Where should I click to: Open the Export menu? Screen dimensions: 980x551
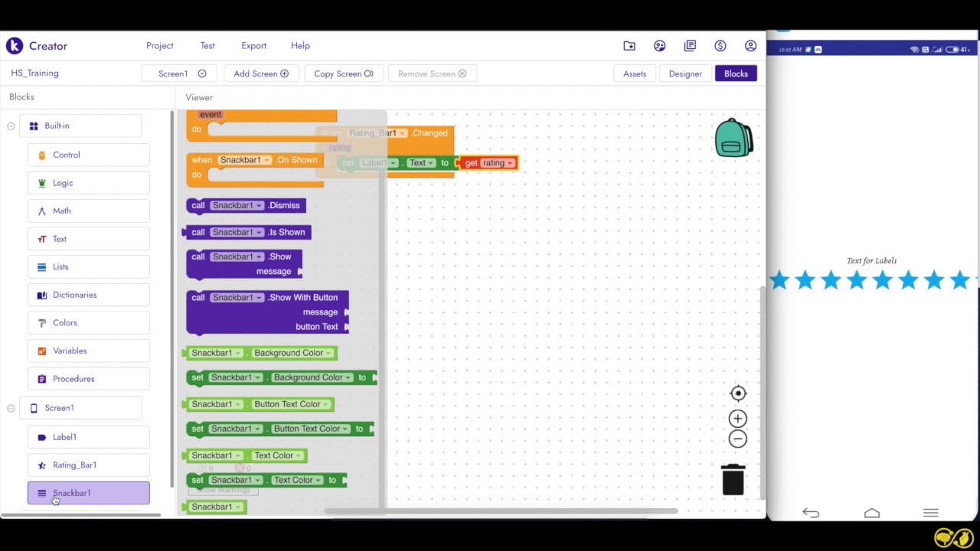pyautogui.click(x=254, y=46)
